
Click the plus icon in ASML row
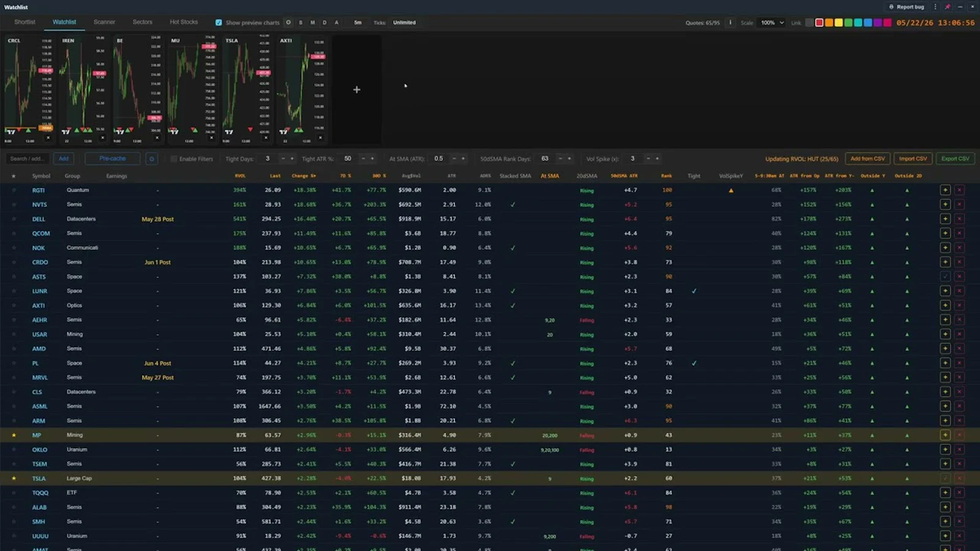945,407
